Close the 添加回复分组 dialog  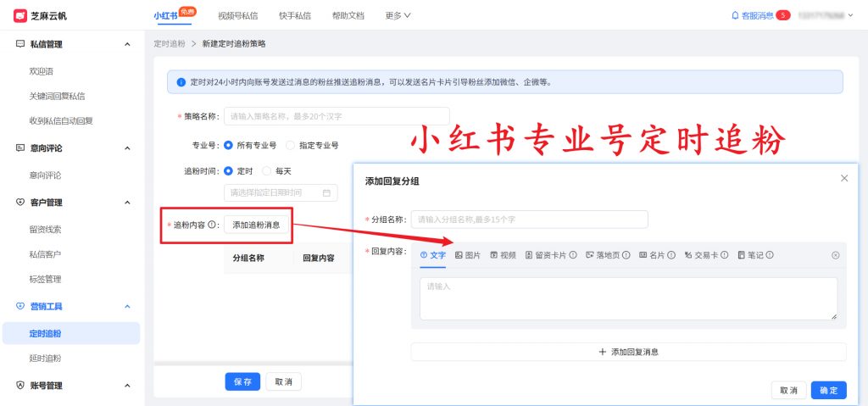coord(844,178)
